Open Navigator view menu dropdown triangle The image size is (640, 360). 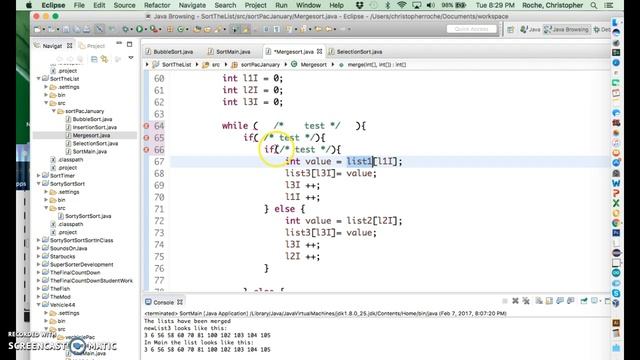[x=131, y=58]
